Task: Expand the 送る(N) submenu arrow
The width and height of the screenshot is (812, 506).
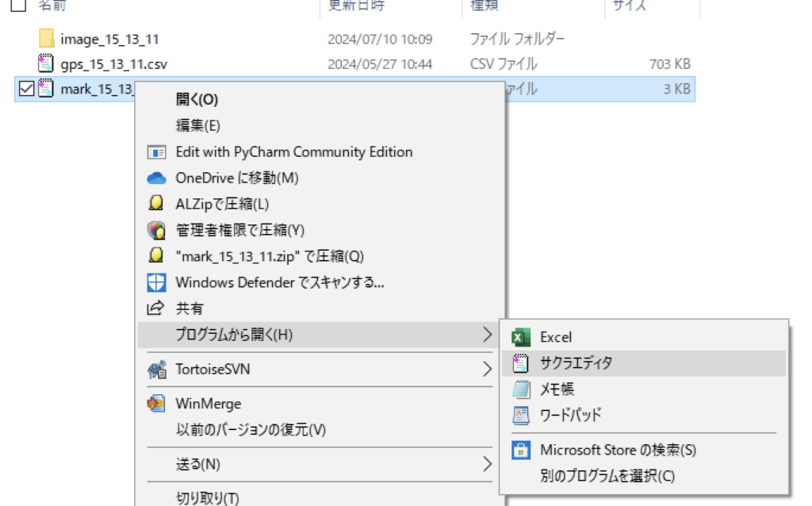Action: pos(487,464)
